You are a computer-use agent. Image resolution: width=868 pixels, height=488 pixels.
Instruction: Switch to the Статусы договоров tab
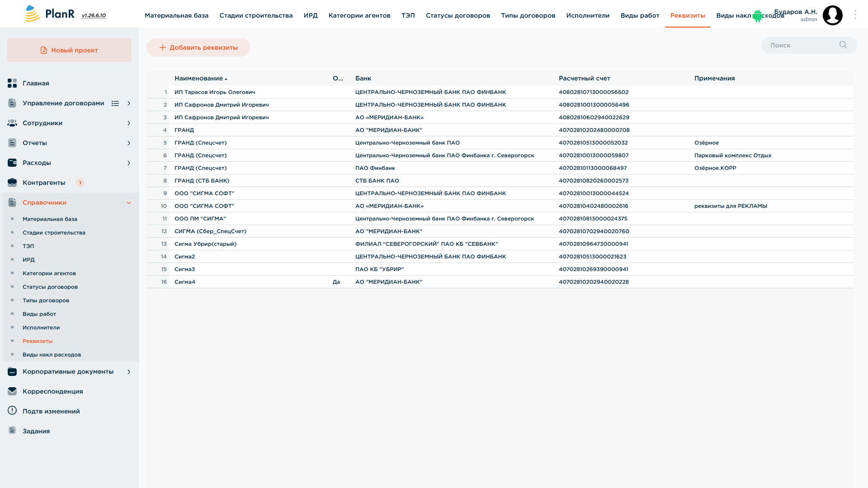[x=458, y=15]
